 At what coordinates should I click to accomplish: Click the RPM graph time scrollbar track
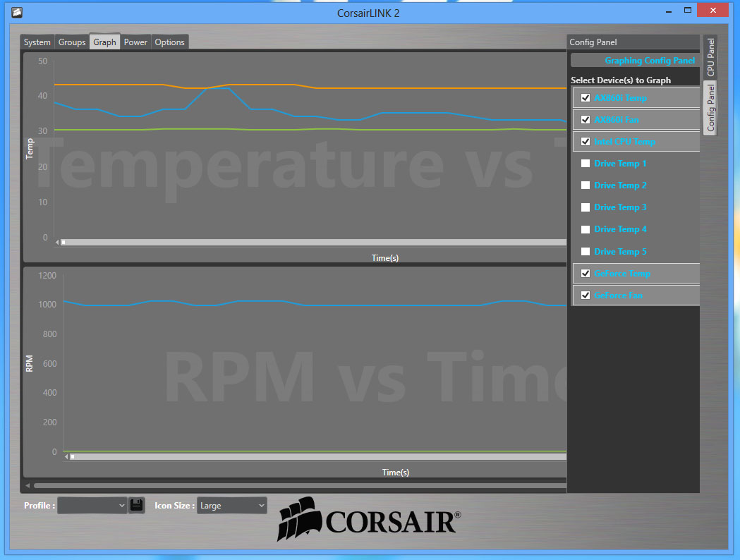click(318, 457)
